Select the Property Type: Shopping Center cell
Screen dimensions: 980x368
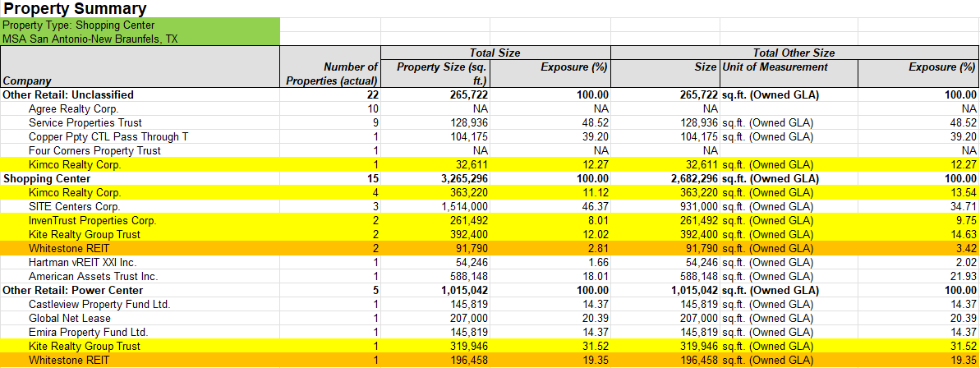tap(79, 25)
